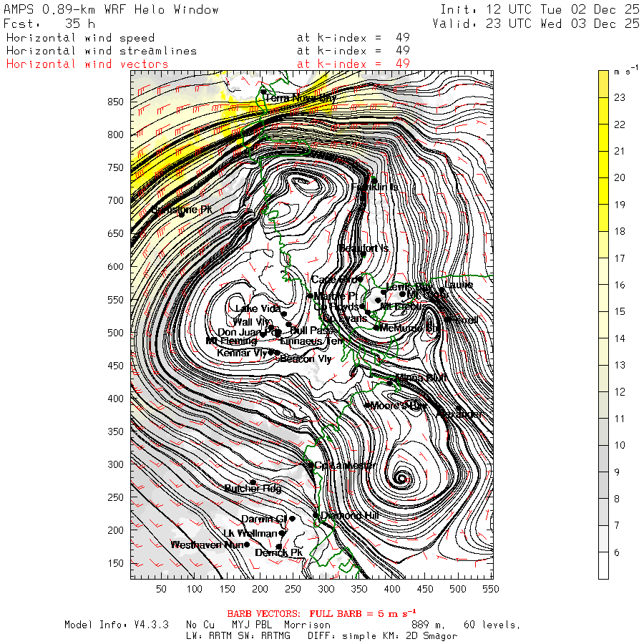This screenshot has width=644, height=644.
Task: Click the 'Horizontal wind streamlines' legend line
Action: (102, 51)
